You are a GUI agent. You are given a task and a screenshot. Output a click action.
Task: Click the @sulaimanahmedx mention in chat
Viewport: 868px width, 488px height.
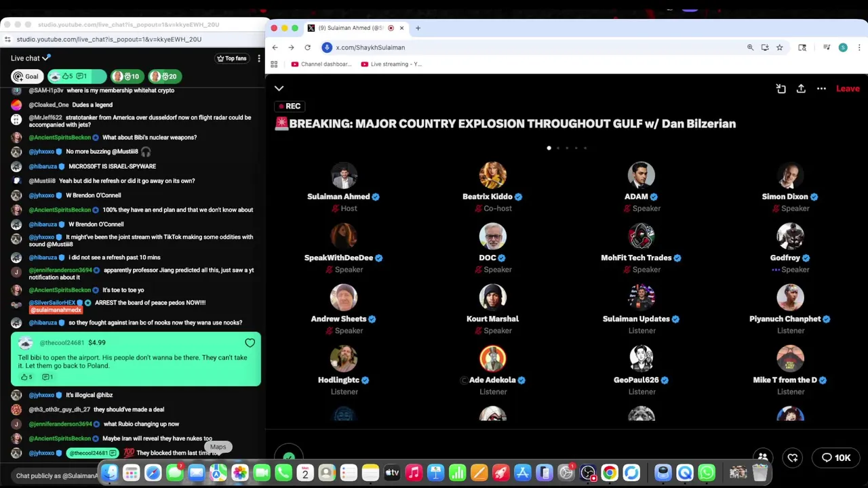click(56, 310)
